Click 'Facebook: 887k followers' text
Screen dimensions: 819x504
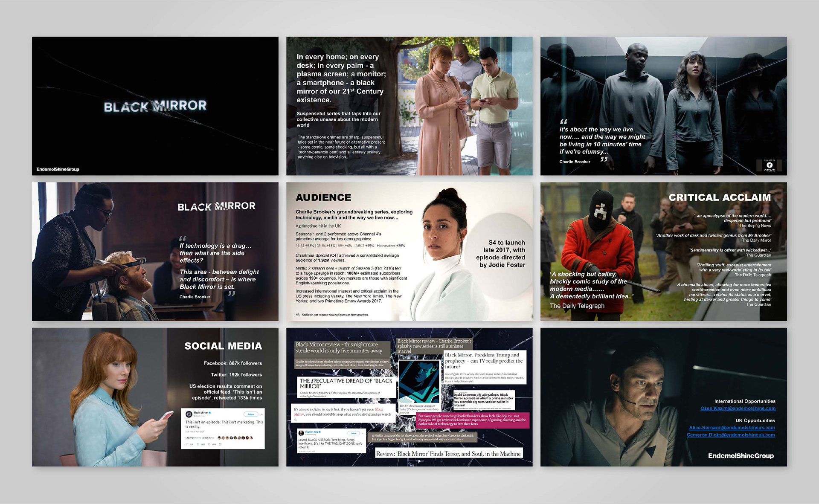[233, 363]
